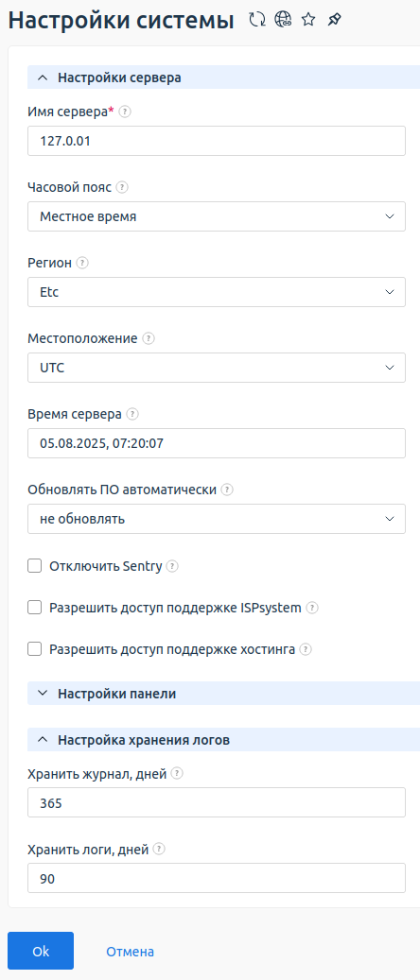Open help hint for Часовой пояс
The height and width of the screenshot is (980, 420).
click(122, 187)
